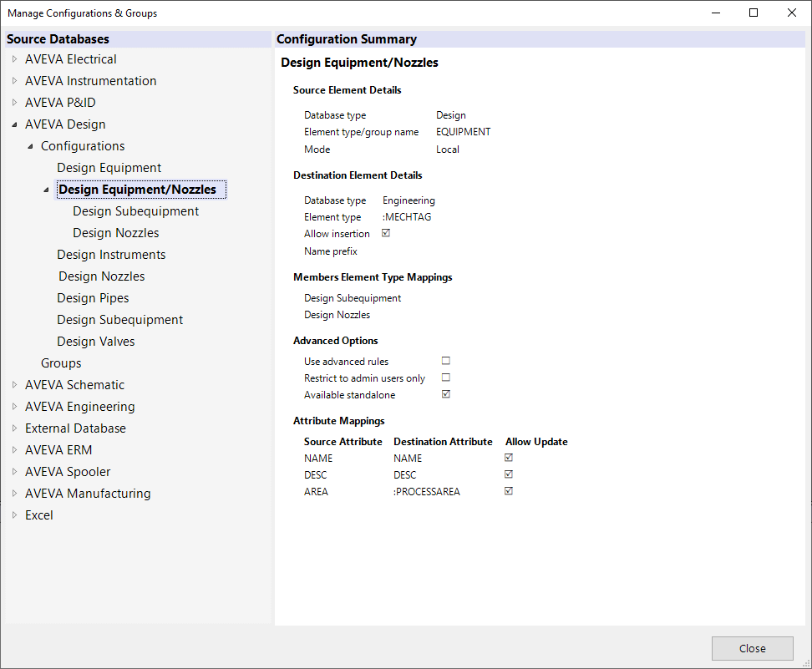This screenshot has width=812, height=669.
Task: Toggle Available standalone checkbox
Action: point(446,394)
